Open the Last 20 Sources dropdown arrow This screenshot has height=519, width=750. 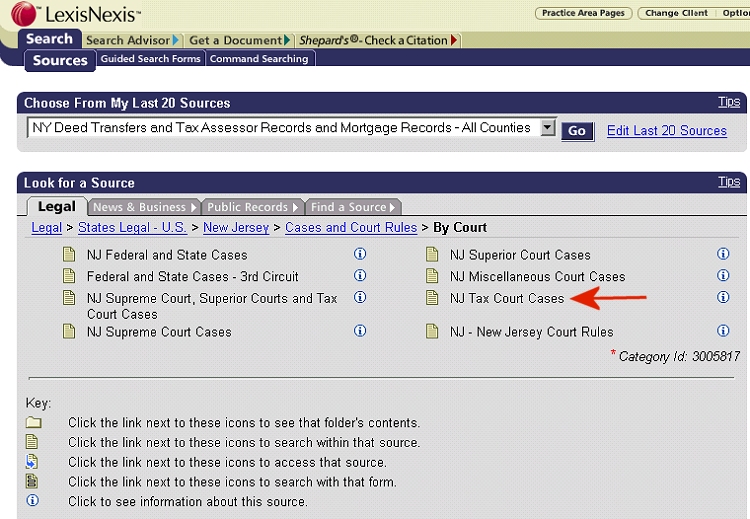(x=548, y=128)
